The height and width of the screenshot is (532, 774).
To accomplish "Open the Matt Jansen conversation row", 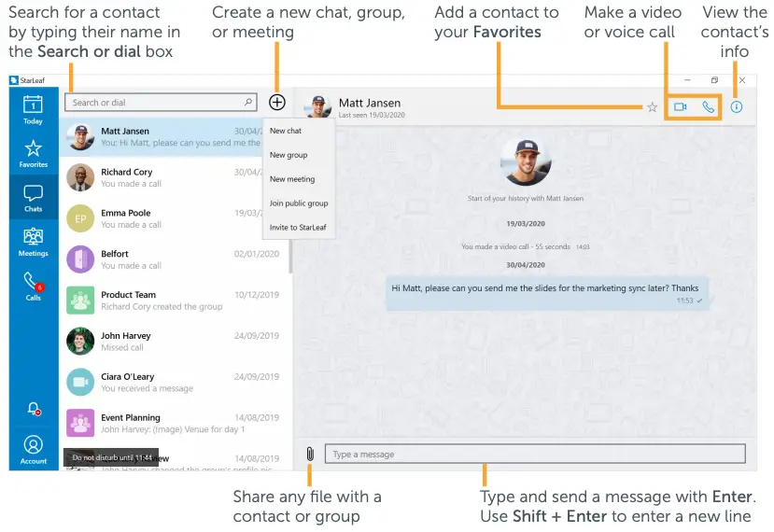I will pos(162,136).
